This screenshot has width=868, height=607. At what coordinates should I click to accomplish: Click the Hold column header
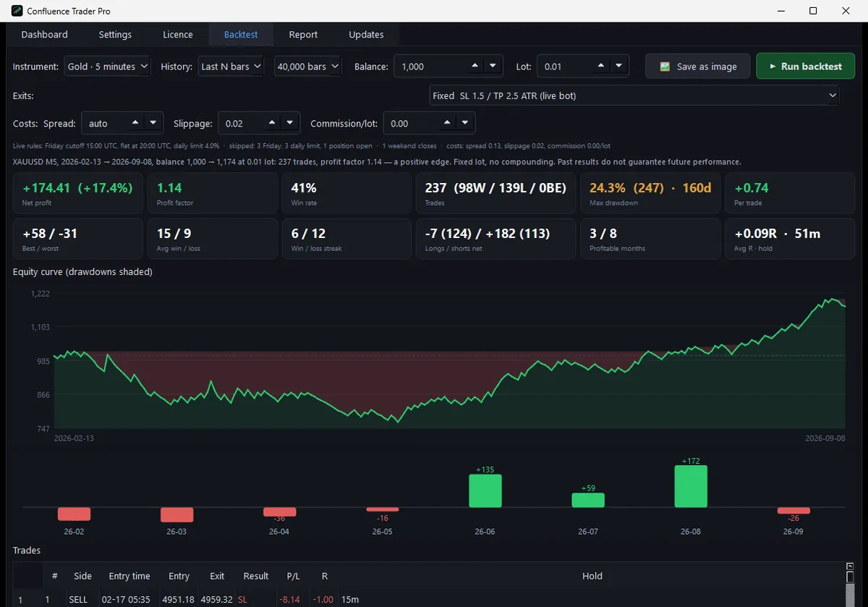tap(592, 576)
